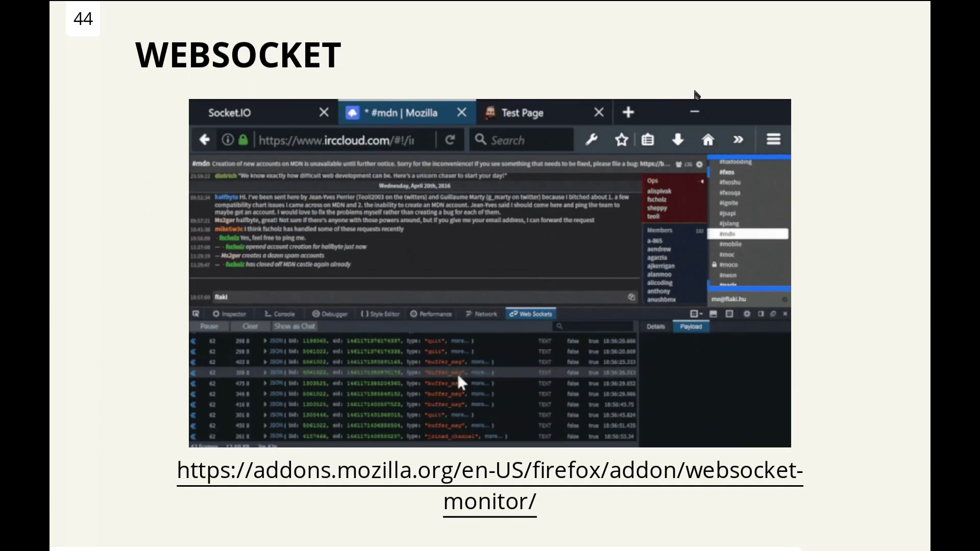Screen dimensions: 980x551
Task: Show bookmarks list icon
Action: [x=648, y=140]
